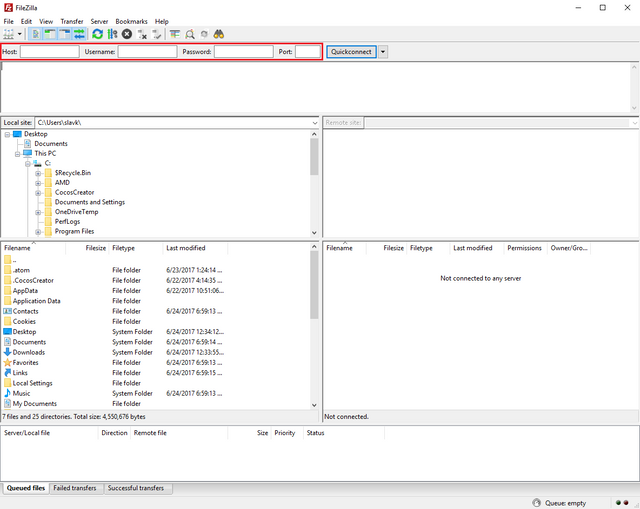The image size is (640, 509).
Task: Open the Bookmarks menu
Action: (131, 21)
